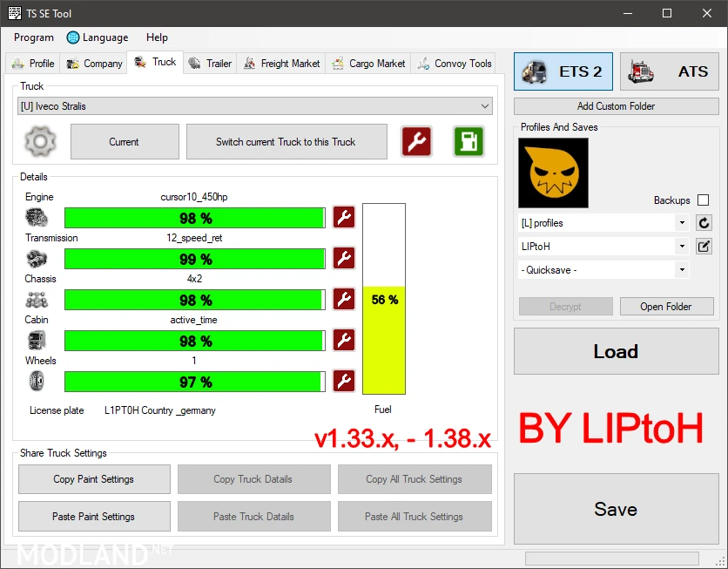728x569 pixels.
Task: Click Switch current Truck to this Truck
Action: pyautogui.click(x=286, y=141)
